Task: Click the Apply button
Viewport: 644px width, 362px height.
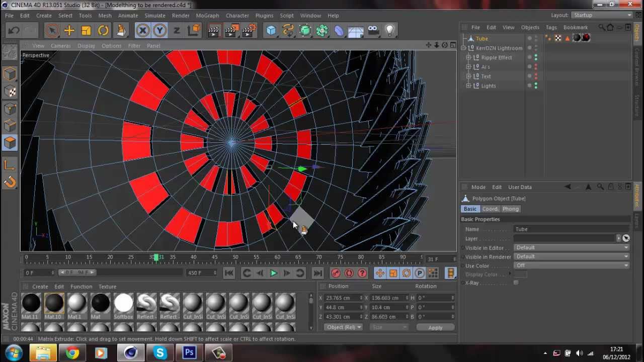Action: [435, 328]
